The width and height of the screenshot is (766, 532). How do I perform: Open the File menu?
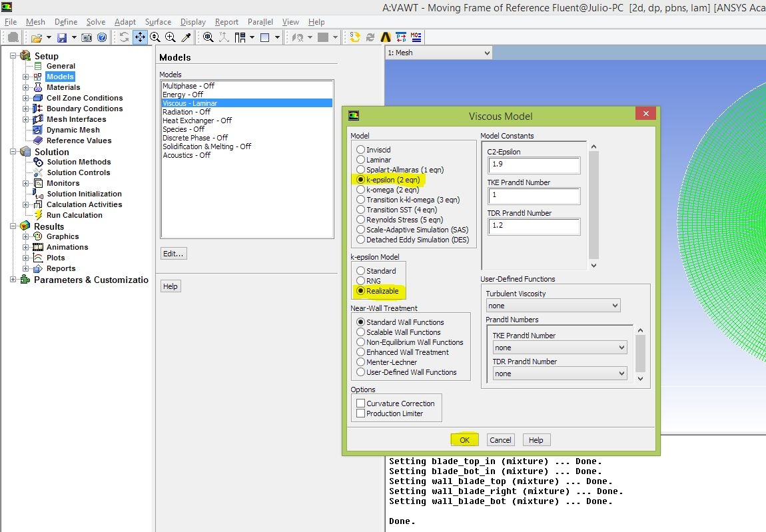[10, 22]
